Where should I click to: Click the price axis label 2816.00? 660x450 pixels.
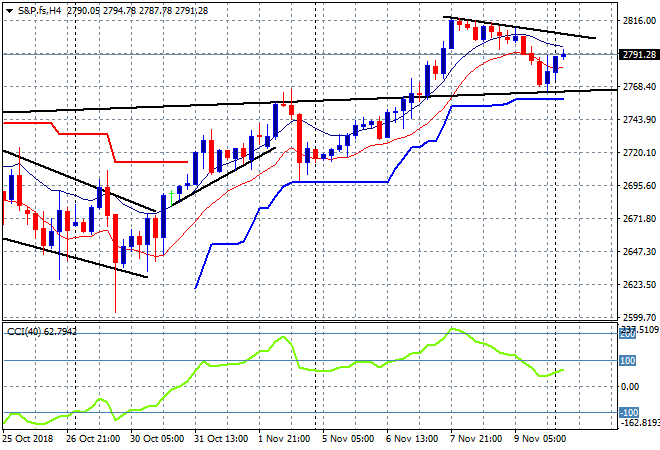(639, 21)
